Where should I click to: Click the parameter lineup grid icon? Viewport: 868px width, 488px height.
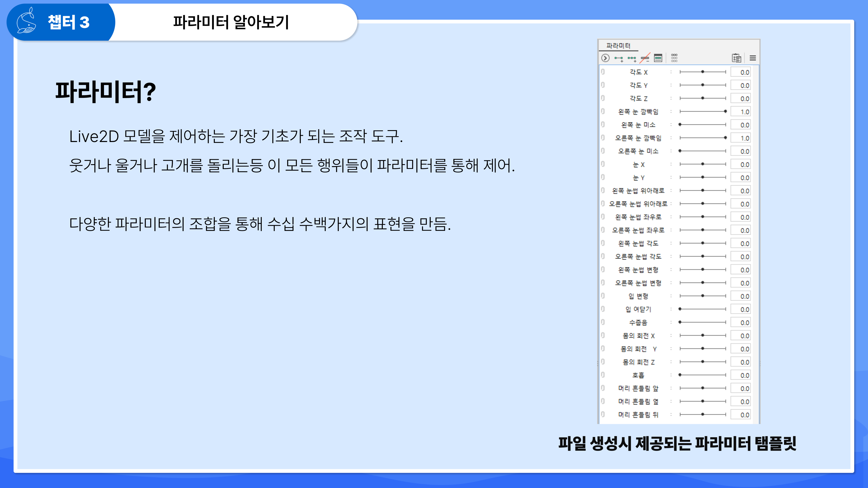(x=674, y=58)
